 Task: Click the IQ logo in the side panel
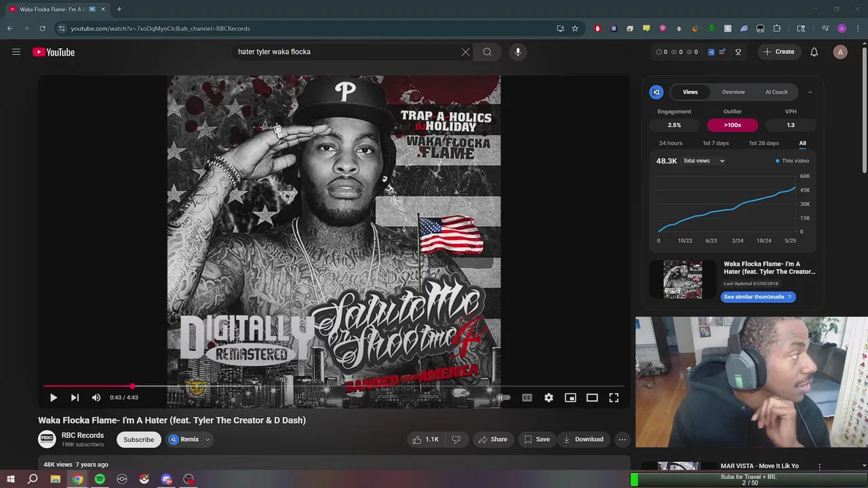(x=656, y=92)
